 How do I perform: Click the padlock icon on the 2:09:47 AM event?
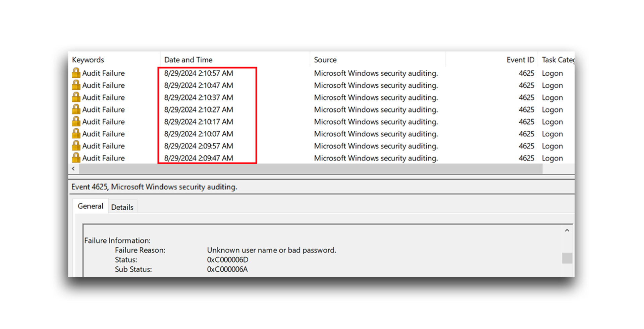pos(76,158)
